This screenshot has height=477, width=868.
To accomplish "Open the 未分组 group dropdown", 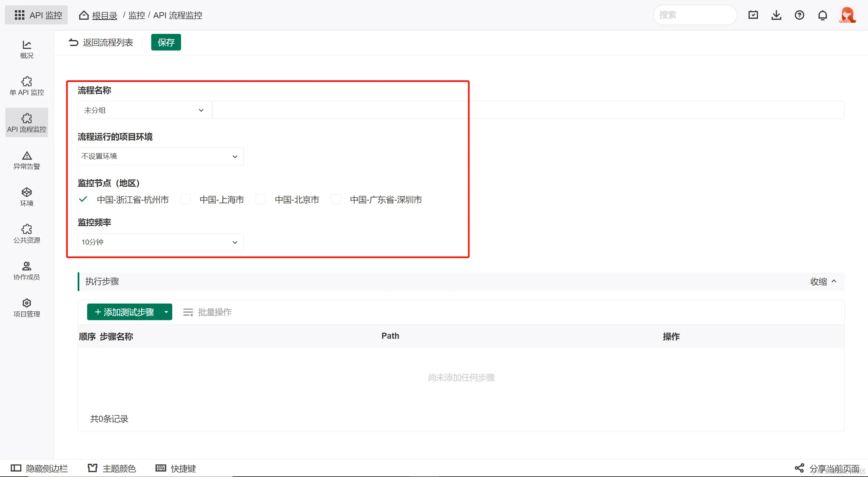I will point(144,110).
